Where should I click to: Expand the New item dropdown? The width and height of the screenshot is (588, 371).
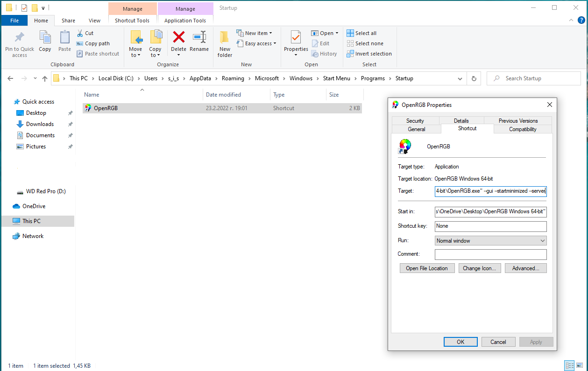pyautogui.click(x=254, y=33)
